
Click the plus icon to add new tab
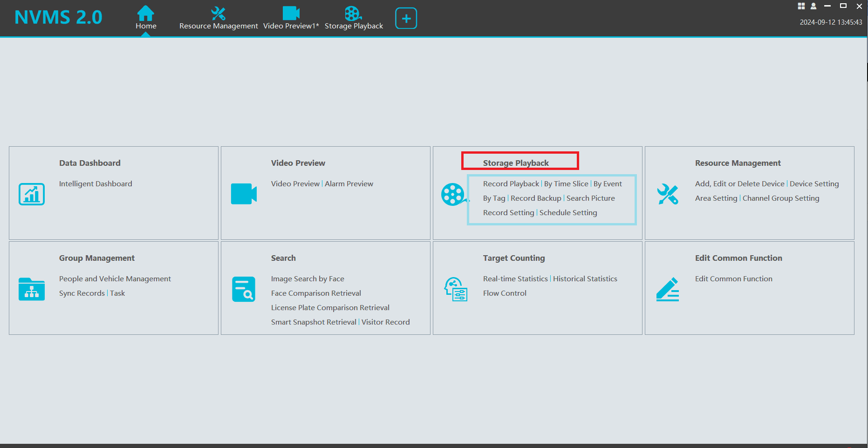(405, 18)
